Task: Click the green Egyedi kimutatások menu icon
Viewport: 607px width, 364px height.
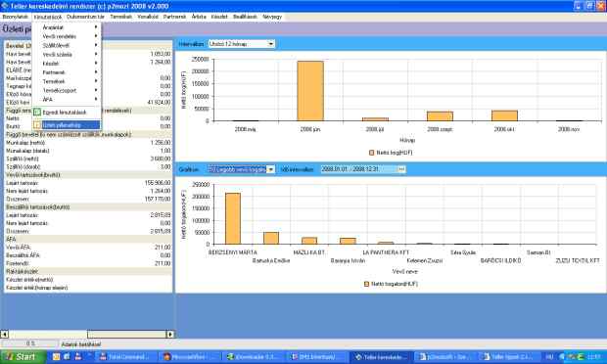Action: 37,113
